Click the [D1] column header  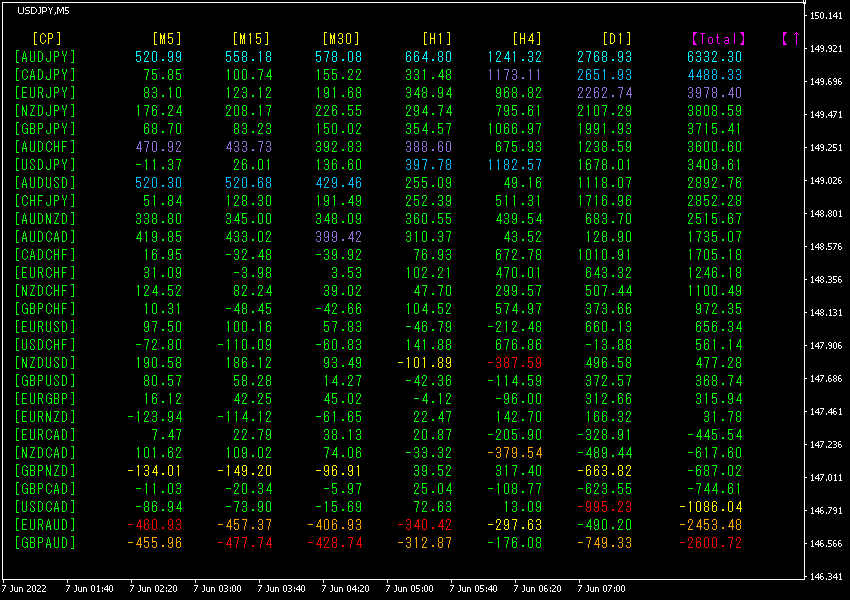pos(617,38)
